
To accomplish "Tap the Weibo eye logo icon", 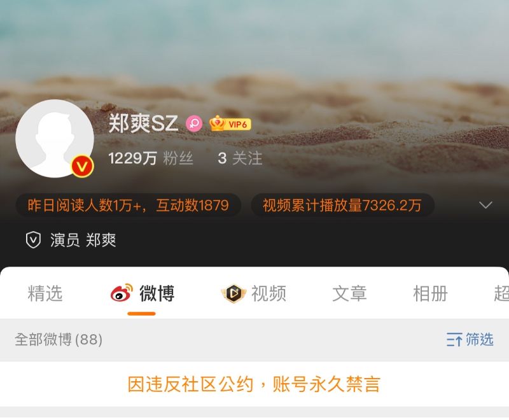I will coord(122,293).
